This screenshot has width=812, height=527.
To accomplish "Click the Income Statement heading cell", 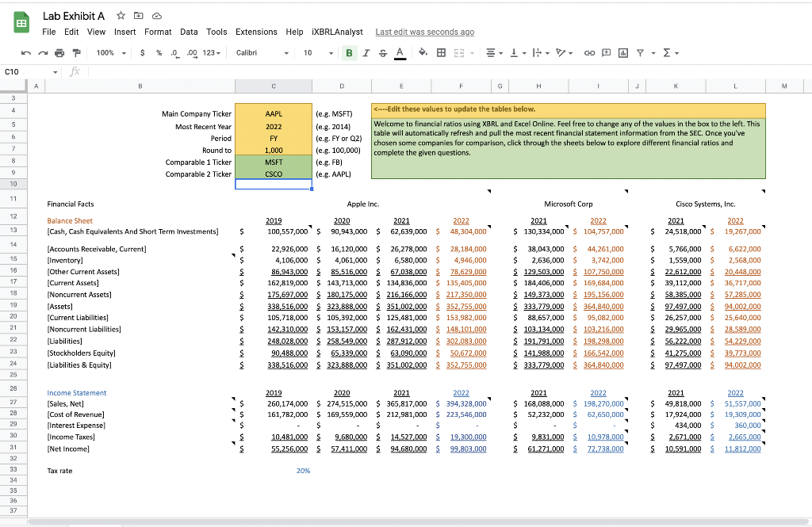I will point(140,393).
